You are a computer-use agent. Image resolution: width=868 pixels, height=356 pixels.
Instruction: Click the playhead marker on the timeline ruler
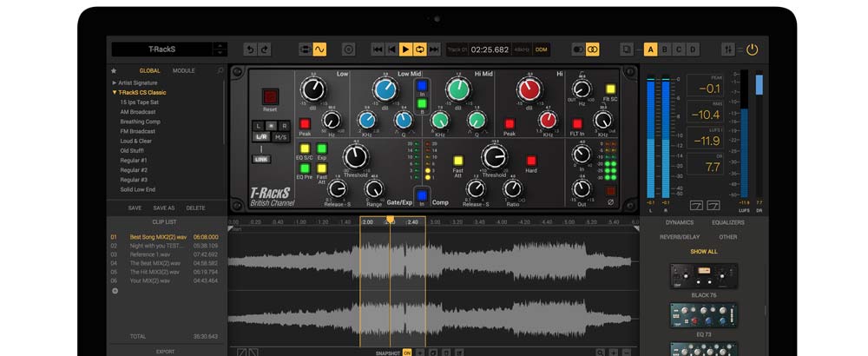point(390,220)
